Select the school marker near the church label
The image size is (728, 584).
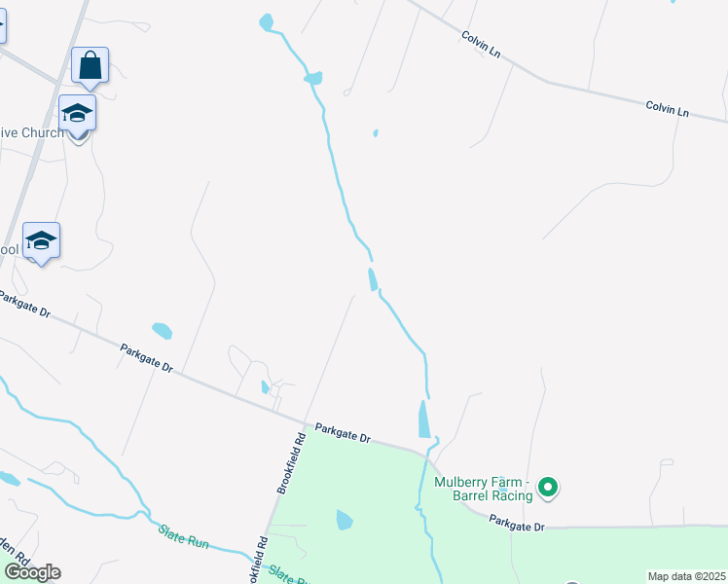tap(78, 113)
